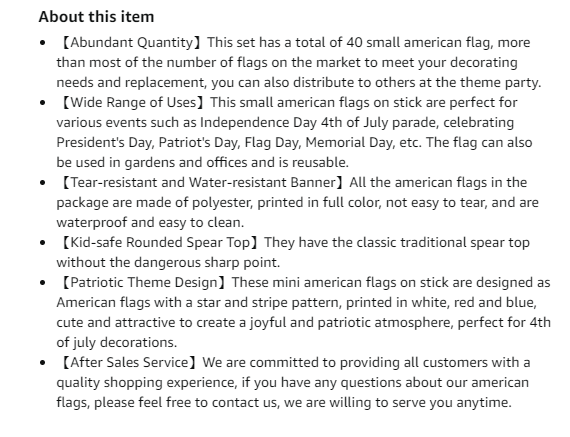This screenshot has height=437, width=570.
Task: Click 'Tear-resistant and Water-resistant Banner' heading
Action: coord(202,183)
